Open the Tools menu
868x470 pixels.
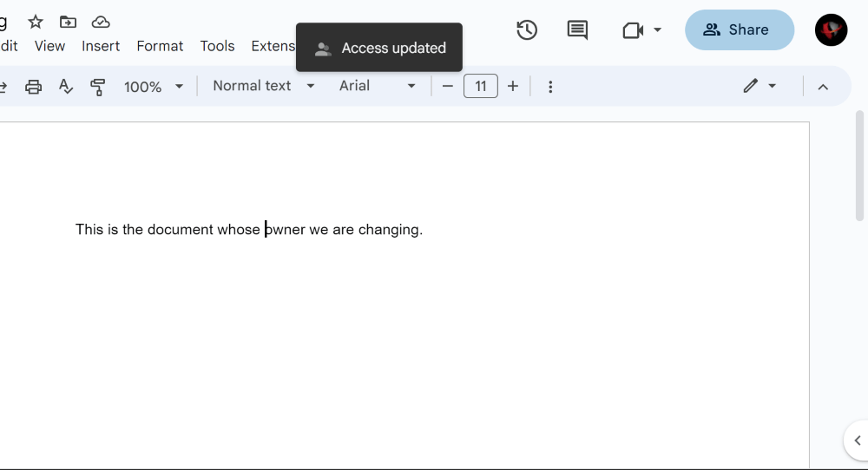coord(218,46)
